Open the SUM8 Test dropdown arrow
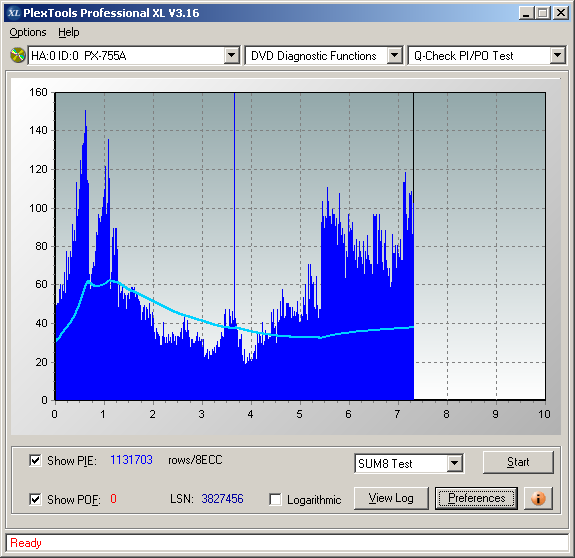575x558 pixels. pos(454,463)
